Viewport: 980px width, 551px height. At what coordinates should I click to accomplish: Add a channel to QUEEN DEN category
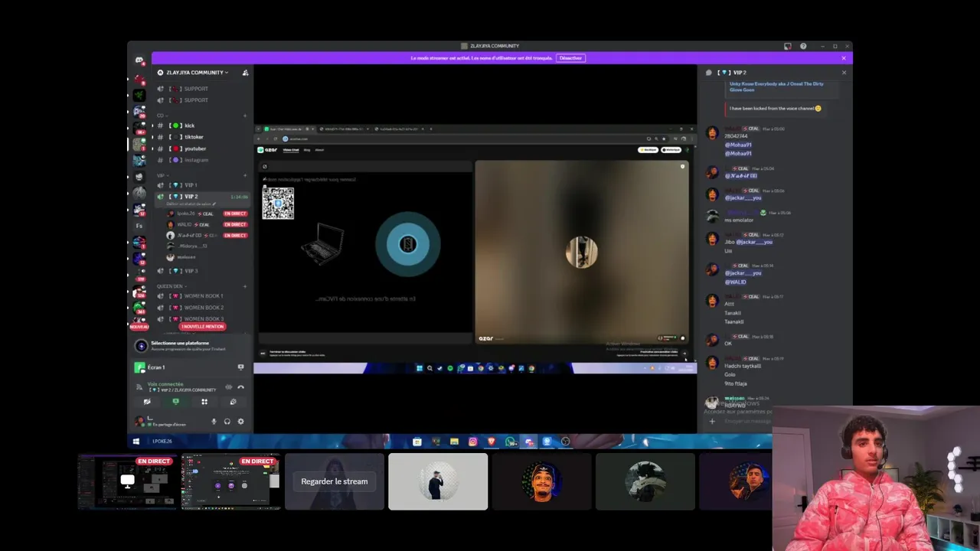[245, 286]
